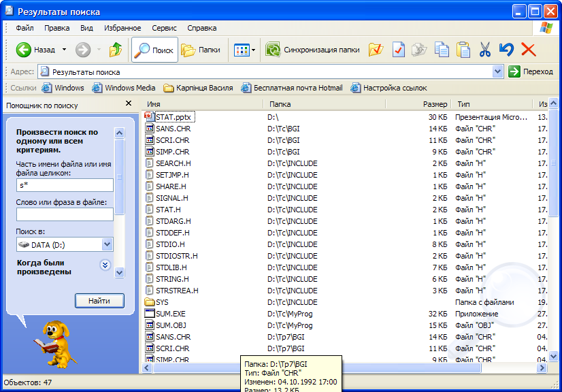The height and width of the screenshot is (392, 562).
Task: Click the red Delete X icon
Action: click(528, 50)
